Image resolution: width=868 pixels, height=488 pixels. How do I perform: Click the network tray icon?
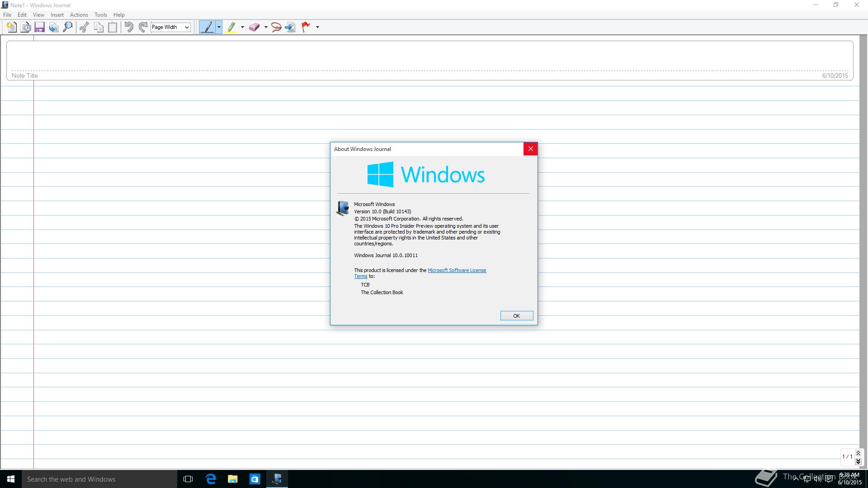point(807,479)
